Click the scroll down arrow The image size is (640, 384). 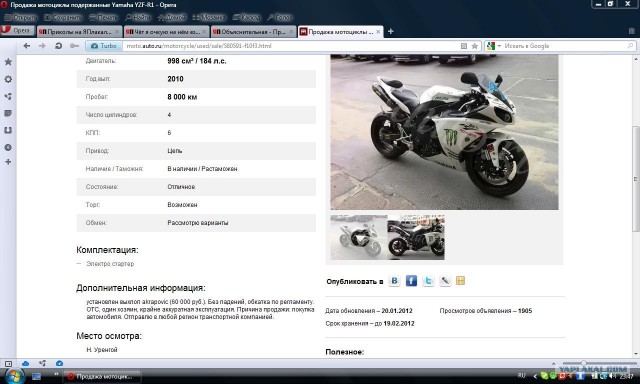click(636, 354)
